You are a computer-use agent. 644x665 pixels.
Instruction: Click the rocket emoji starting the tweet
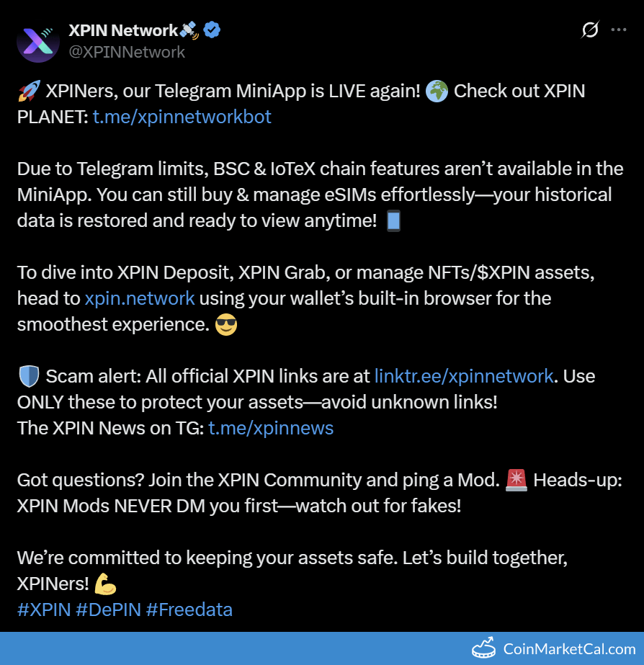point(29,92)
